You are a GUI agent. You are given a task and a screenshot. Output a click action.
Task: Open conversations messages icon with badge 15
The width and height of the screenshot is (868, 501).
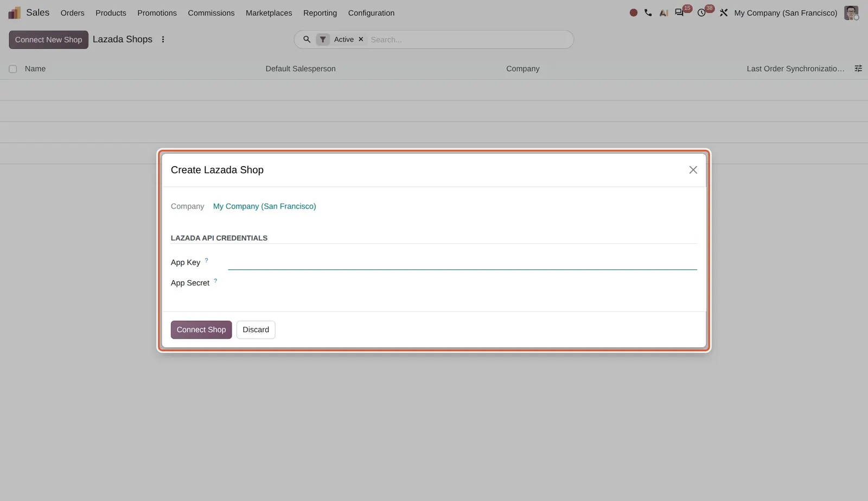click(x=679, y=12)
